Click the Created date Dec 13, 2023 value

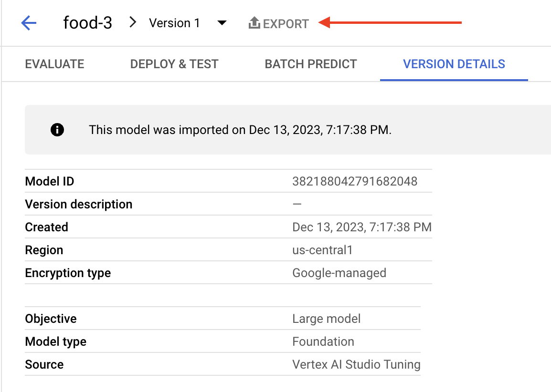coord(362,227)
